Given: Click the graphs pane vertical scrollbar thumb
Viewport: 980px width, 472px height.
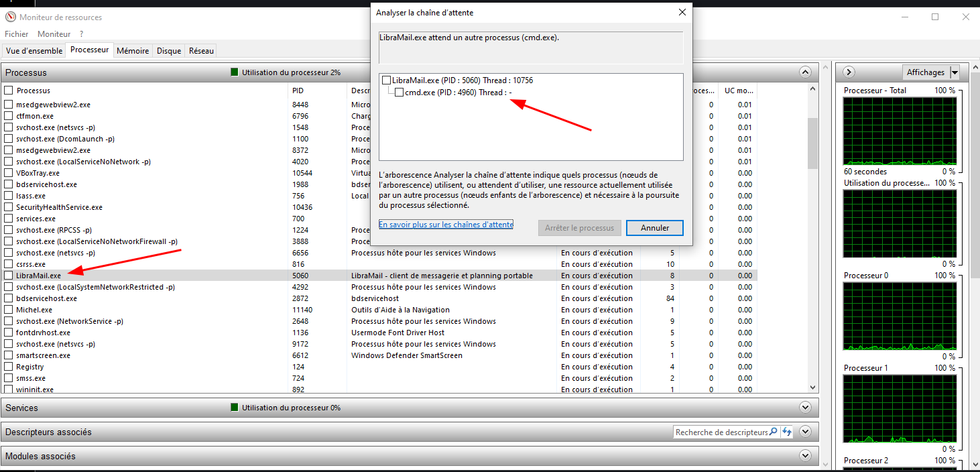Looking at the screenshot, I should [x=974, y=174].
